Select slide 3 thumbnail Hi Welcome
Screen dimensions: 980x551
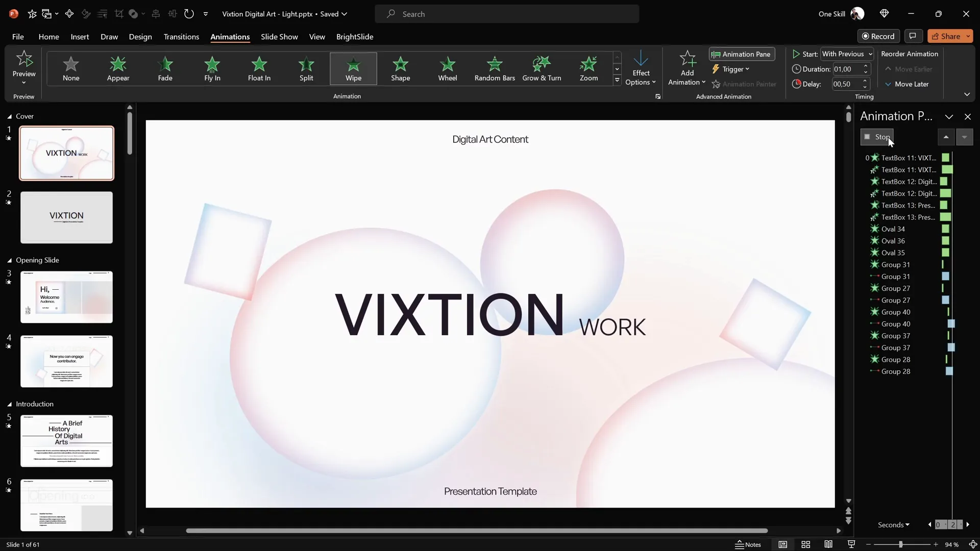tap(66, 297)
